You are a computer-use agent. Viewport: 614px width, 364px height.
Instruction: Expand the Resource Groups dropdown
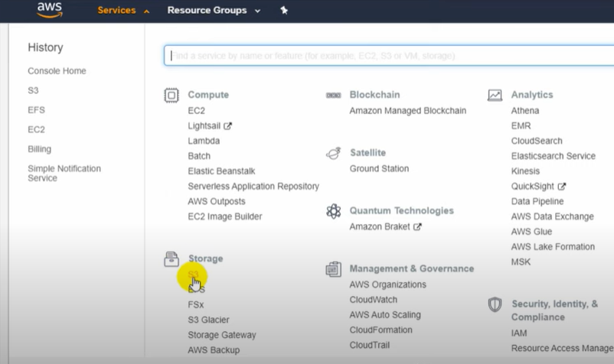pyautogui.click(x=214, y=11)
